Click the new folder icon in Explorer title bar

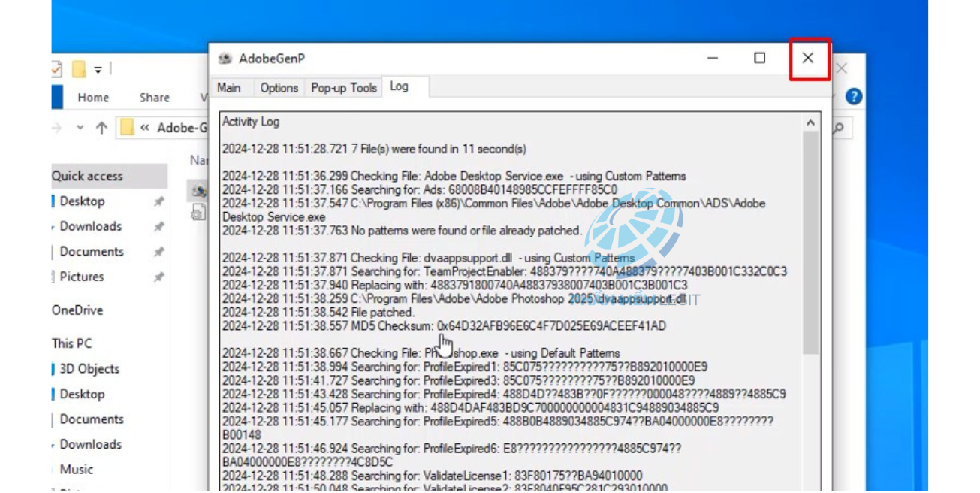point(78,70)
